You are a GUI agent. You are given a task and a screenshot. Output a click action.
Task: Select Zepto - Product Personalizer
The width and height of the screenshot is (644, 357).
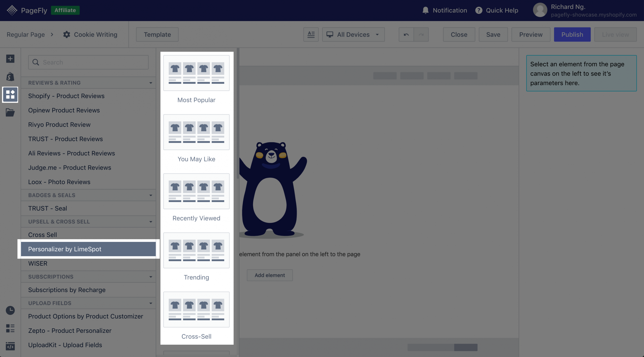(x=88, y=331)
